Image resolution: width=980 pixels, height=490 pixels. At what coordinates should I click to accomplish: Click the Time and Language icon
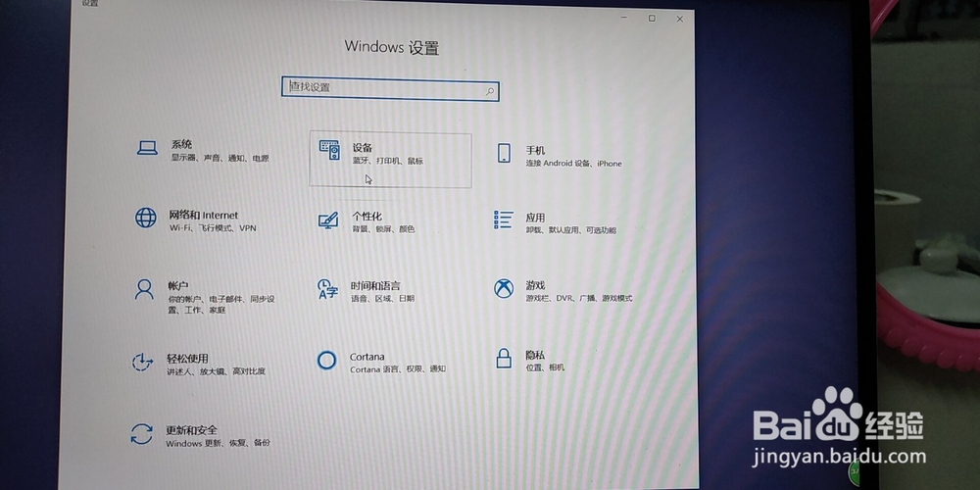coord(327,289)
